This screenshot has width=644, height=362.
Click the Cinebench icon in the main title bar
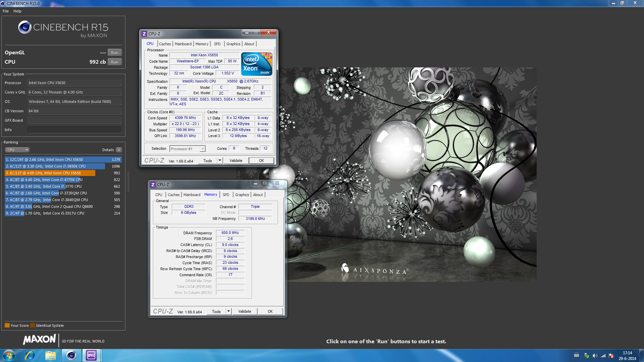pyautogui.click(x=3, y=3)
